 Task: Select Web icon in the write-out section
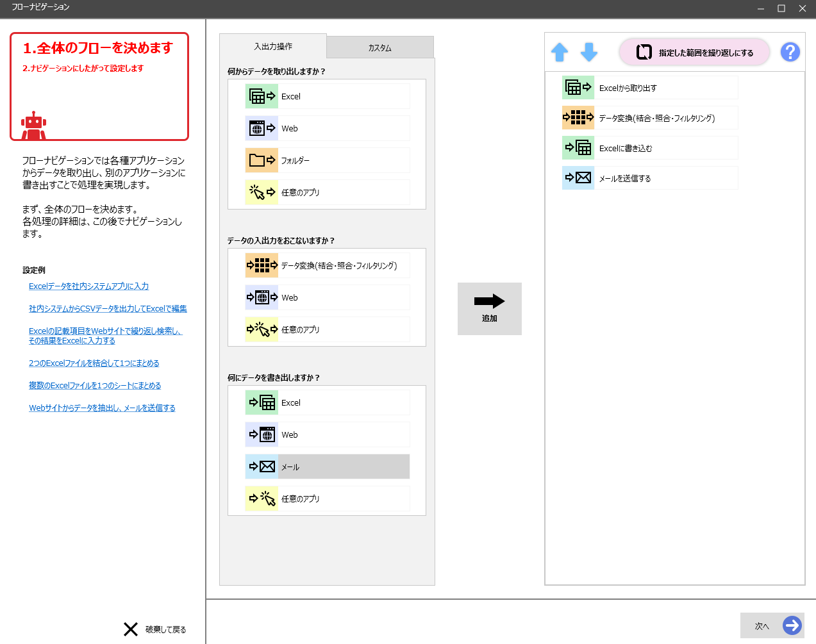(x=262, y=434)
